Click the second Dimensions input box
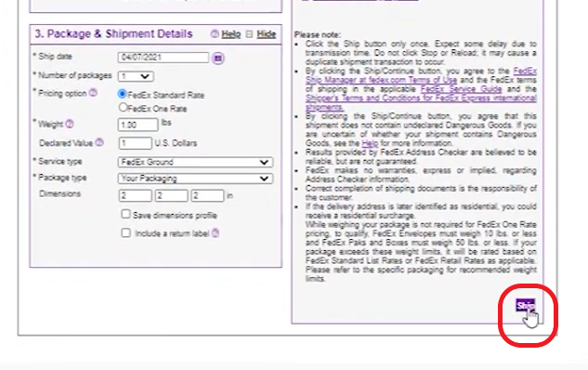The width and height of the screenshot is (588, 370). click(171, 196)
